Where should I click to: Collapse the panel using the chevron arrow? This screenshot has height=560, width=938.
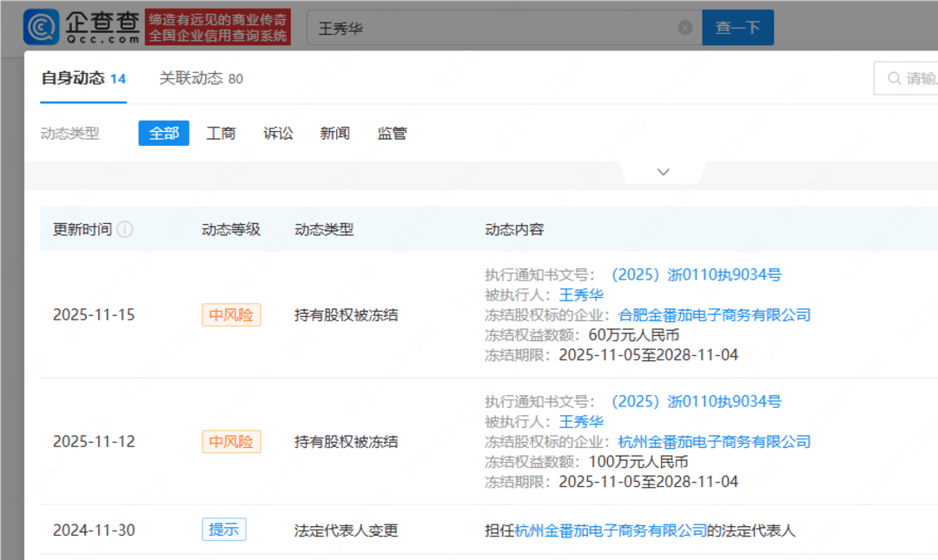tap(663, 171)
